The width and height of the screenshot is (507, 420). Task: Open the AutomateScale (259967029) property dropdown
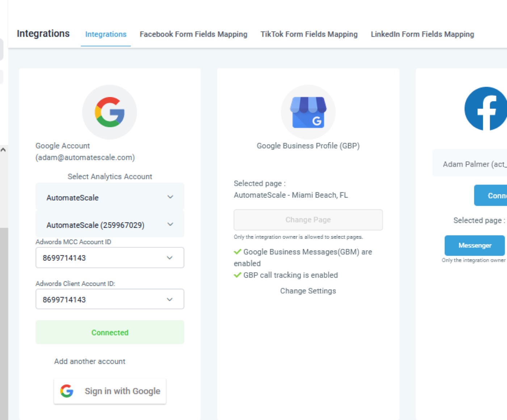pos(110,225)
